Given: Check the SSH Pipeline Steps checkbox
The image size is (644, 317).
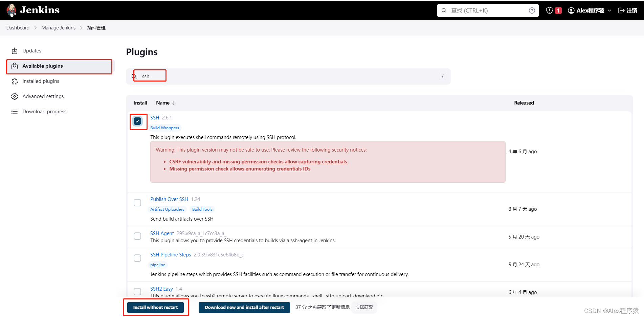Looking at the screenshot, I should coord(137,258).
